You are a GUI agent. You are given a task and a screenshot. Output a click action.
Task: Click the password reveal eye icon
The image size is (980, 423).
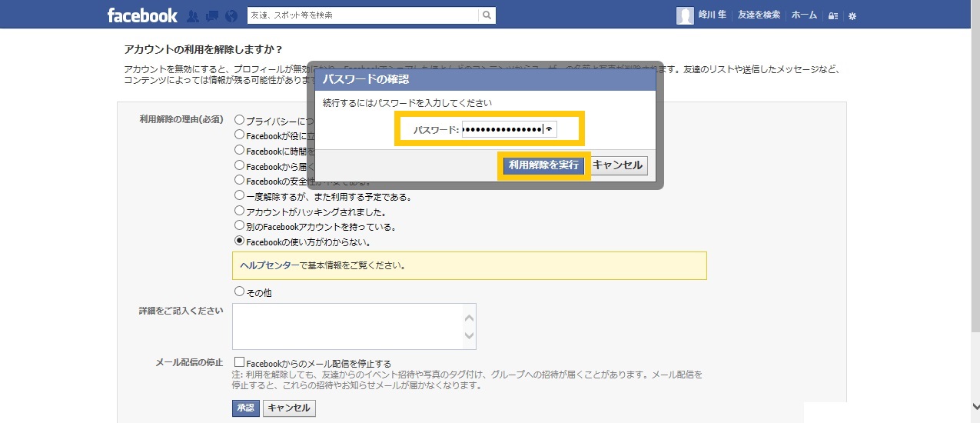(550, 129)
